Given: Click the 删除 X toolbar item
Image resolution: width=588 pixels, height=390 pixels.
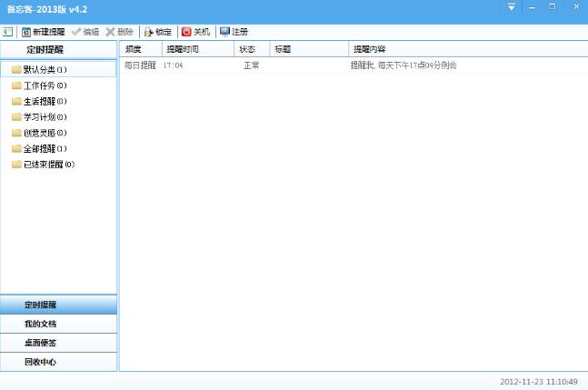Looking at the screenshot, I should [120, 32].
